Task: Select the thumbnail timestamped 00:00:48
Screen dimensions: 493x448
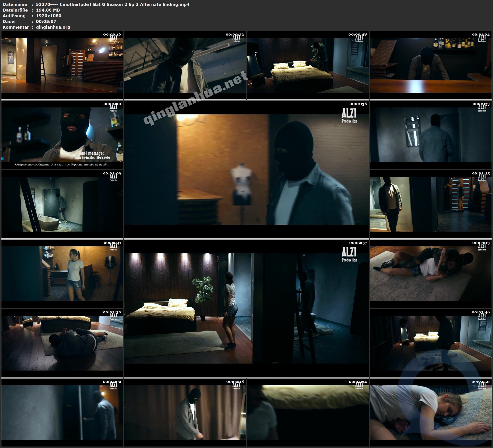Action: [x=308, y=65]
